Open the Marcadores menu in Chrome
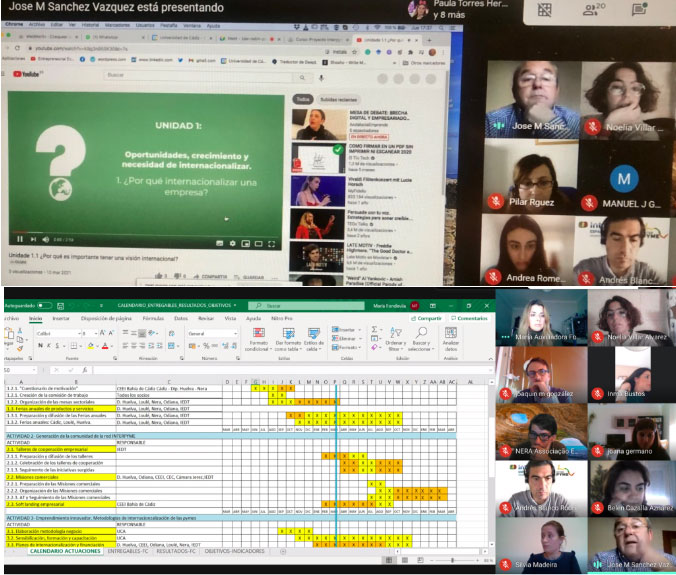The image size is (676, 575). 117,25
